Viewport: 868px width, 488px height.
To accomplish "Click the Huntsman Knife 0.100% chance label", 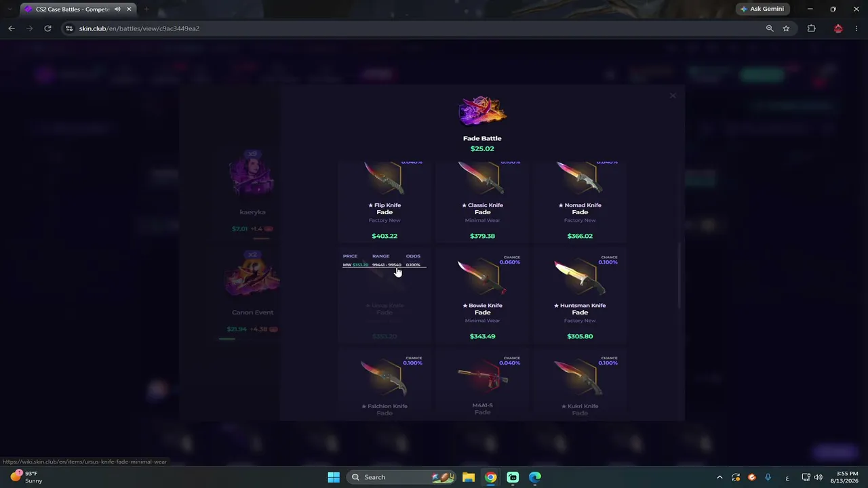I will (608, 262).
